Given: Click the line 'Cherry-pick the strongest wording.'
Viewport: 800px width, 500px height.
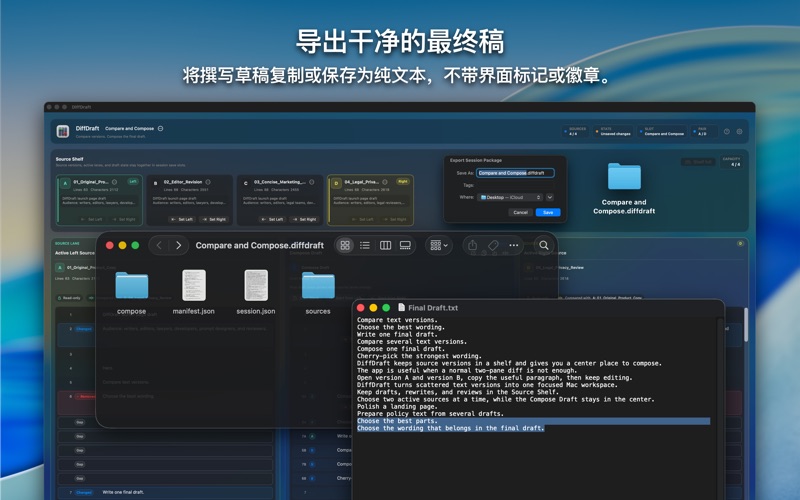Looking at the screenshot, I should (x=419, y=356).
